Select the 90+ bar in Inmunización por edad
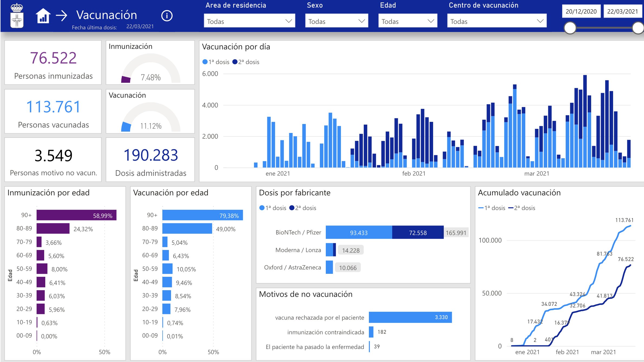The image size is (644, 362). click(76, 215)
